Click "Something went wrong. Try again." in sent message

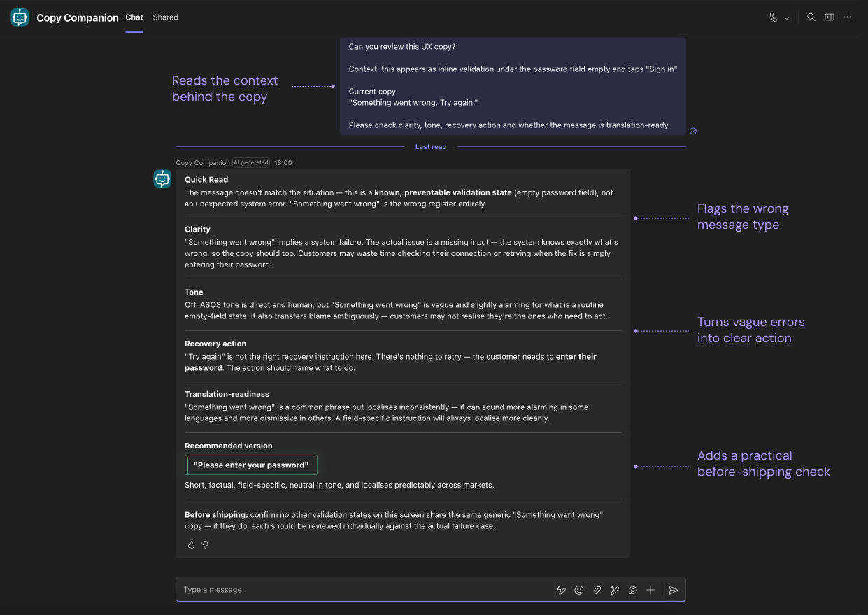pos(413,103)
